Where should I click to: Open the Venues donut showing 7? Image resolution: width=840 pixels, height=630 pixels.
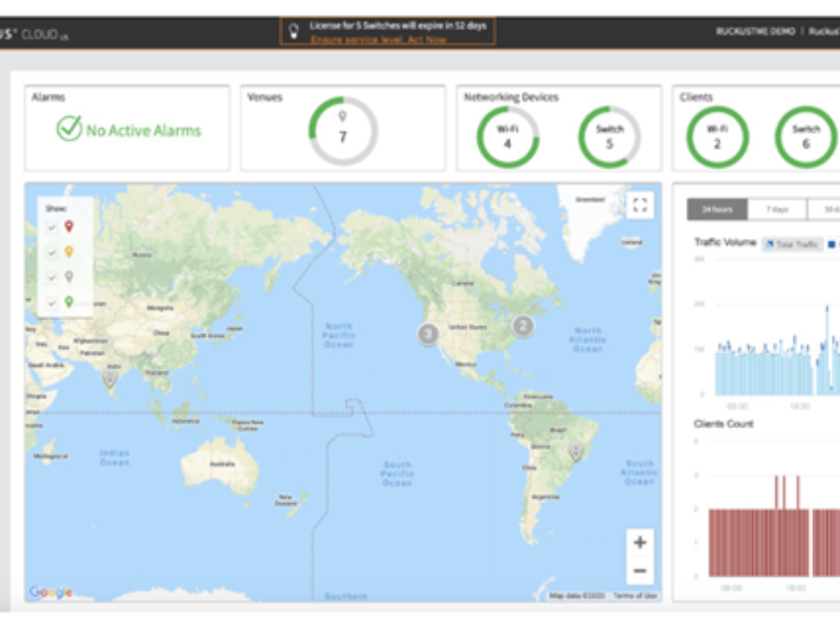tap(343, 131)
